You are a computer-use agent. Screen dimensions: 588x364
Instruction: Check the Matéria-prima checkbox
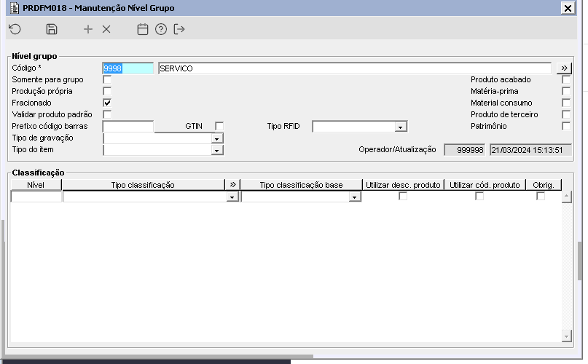click(566, 91)
